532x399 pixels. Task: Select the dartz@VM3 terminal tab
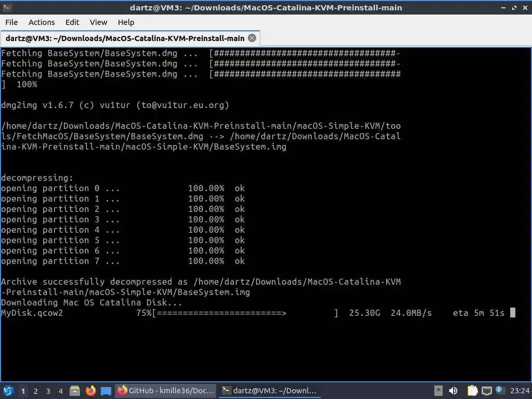pos(130,38)
